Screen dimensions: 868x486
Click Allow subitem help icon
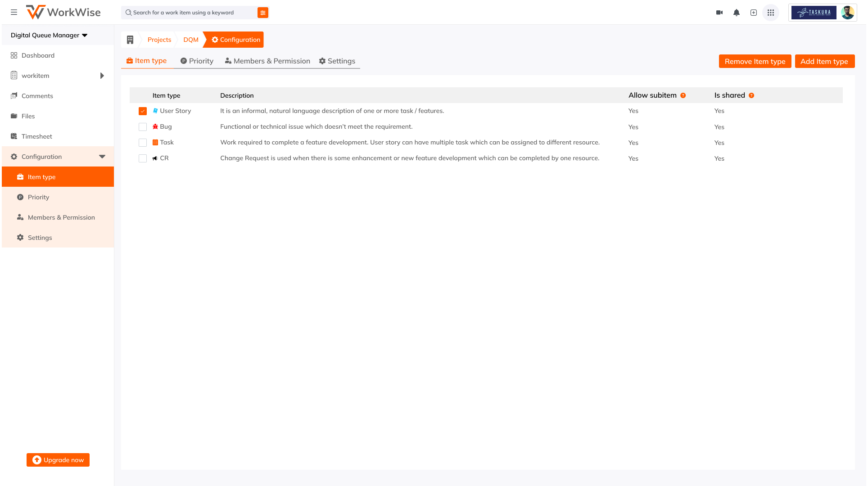pyautogui.click(x=683, y=95)
